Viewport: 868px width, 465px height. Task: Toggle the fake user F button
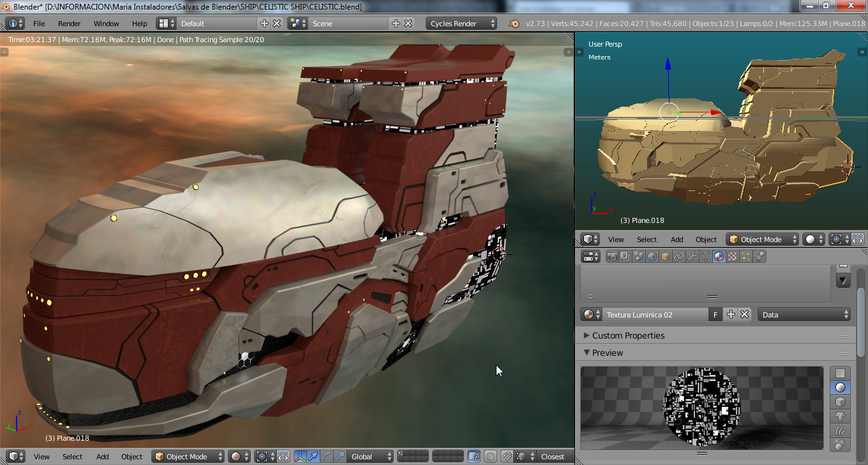(715, 315)
